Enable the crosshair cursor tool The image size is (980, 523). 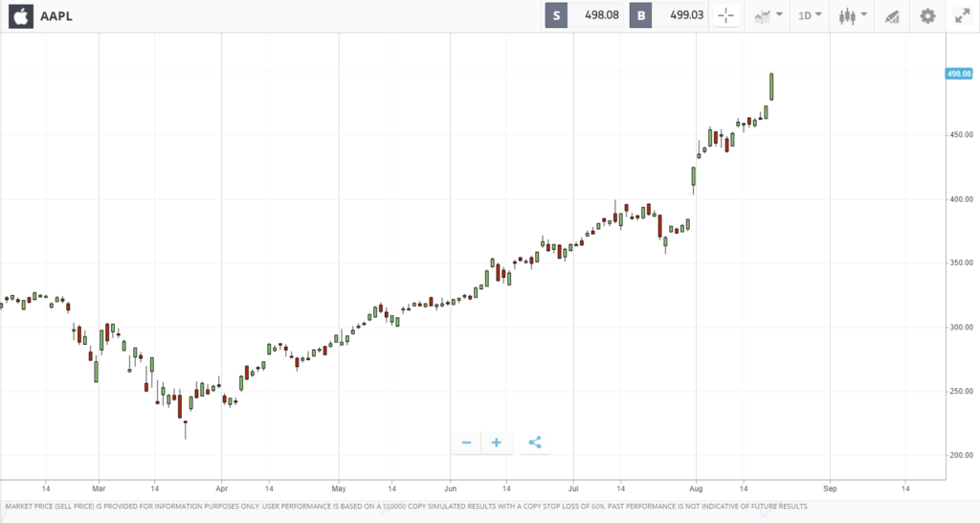(x=726, y=15)
